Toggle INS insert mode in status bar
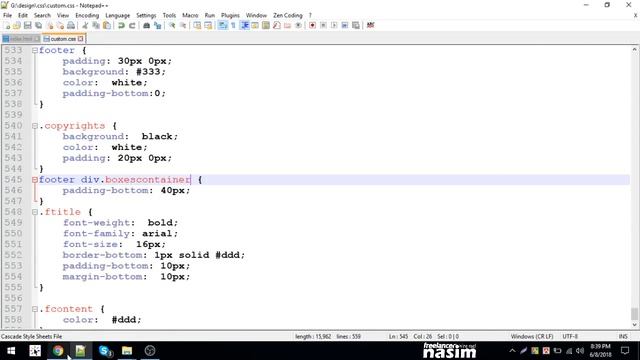The height and width of the screenshot is (360, 640). [x=623, y=336]
